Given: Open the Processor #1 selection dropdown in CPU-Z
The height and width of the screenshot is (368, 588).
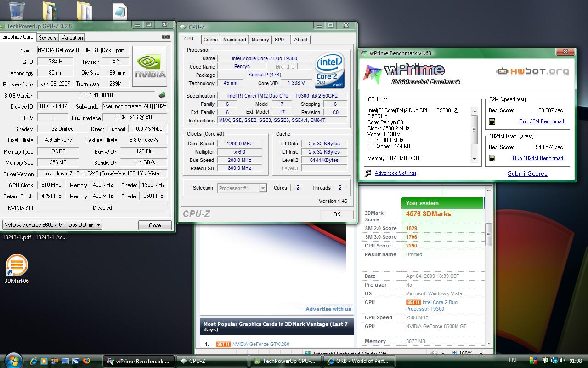Looking at the screenshot, I should pos(242,188).
